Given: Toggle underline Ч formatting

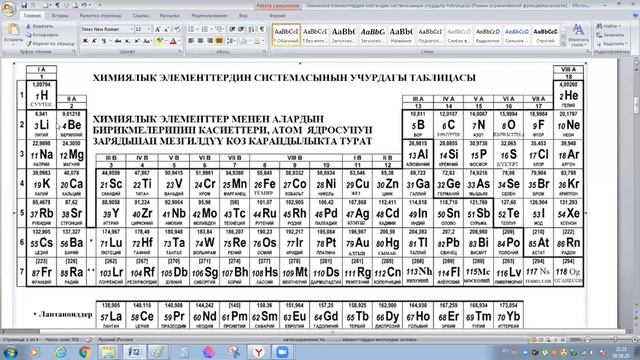Looking at the screenshot, I should (x=104, y=41).
